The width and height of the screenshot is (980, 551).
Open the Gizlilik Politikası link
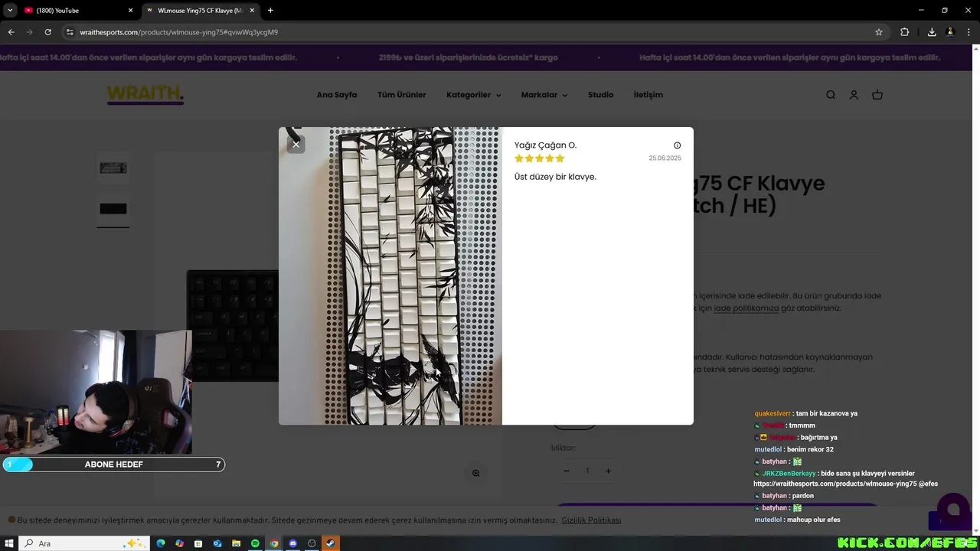pyautogui.click(x=591, y=520)
